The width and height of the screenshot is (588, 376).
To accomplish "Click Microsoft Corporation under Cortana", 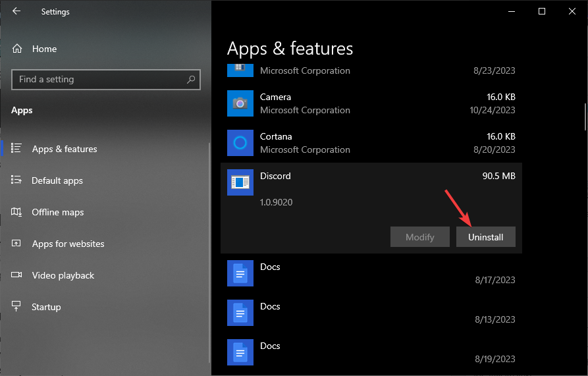I will [x=306, y=149].
